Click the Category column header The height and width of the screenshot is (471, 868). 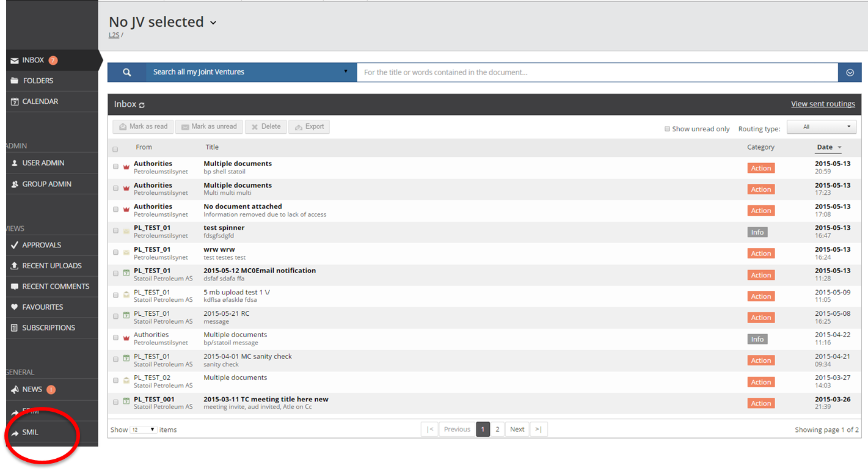[x=760, y=147]
